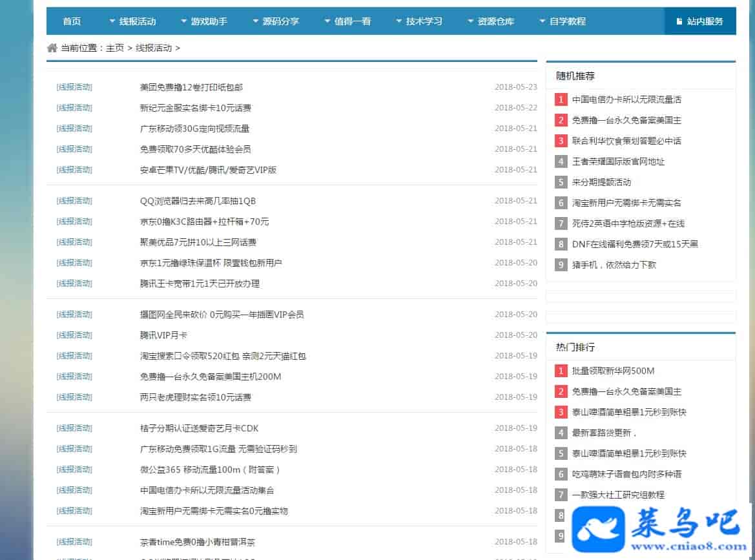Open 热门排行 item 一款强大社工研究组教程
755x560 pixels.
[618, 495]
